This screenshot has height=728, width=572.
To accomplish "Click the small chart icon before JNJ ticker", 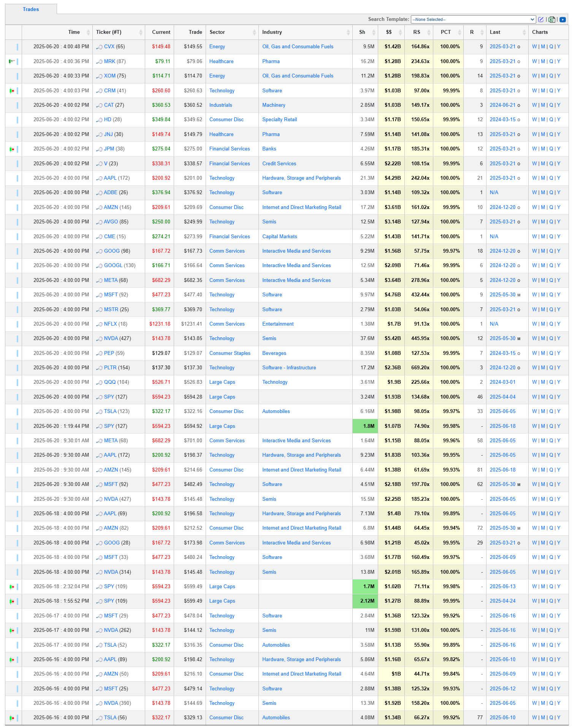I will coord(99,135).
